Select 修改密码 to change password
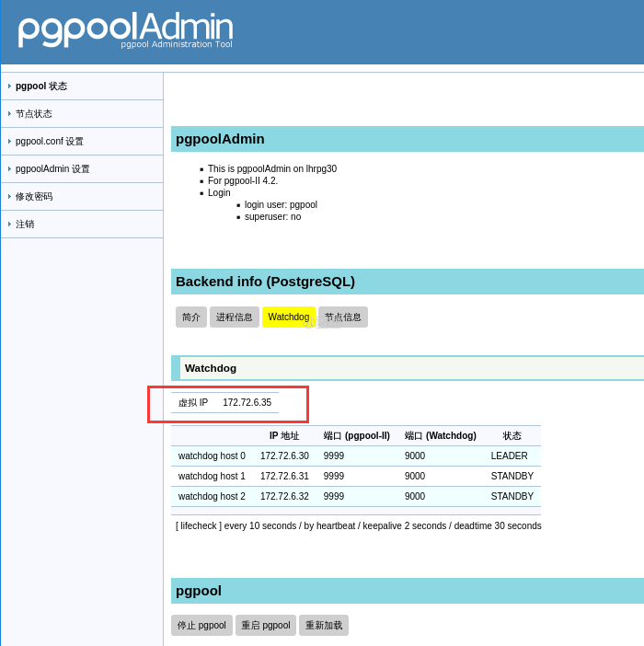Image resolution: width=644 pixels, height=646 pixels. pos(34,197)
